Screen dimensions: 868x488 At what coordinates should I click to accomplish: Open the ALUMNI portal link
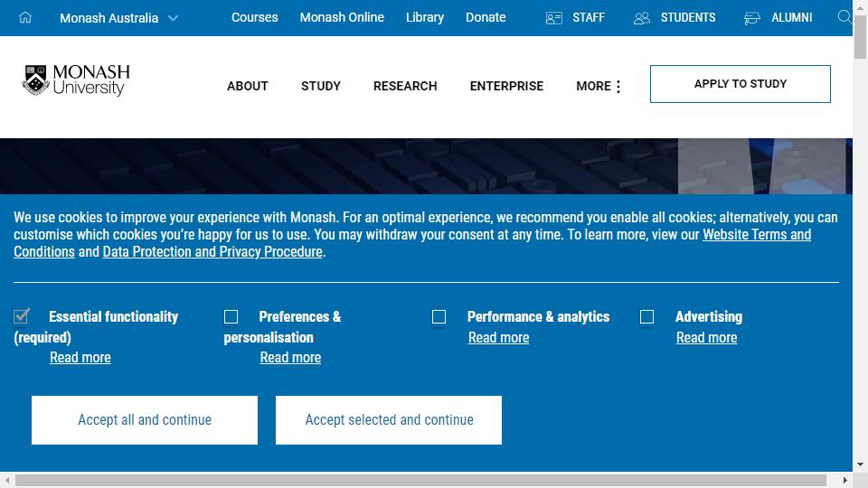792,18
